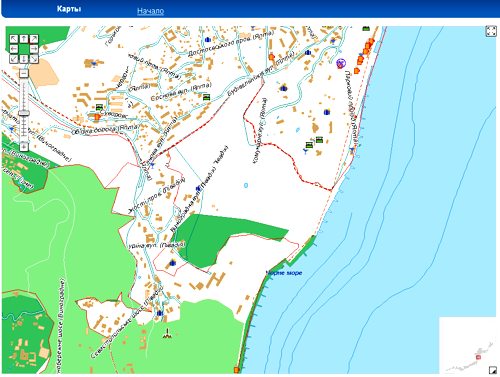Image resolution: width=500 pixels, height=377 pixels.
Task: Select the blue cocktail icon below the paired hotels
Action: (305, 152)
